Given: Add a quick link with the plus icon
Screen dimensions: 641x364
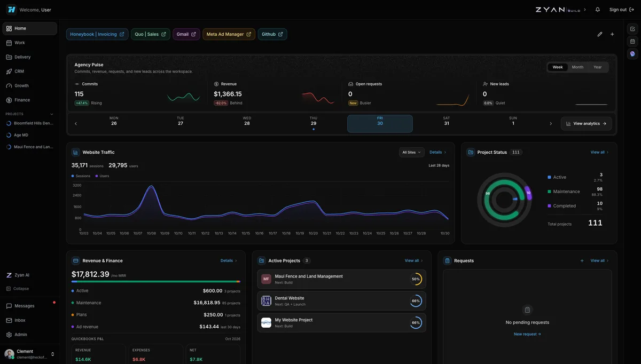Looking at the screenshot, I should point(612,34).
